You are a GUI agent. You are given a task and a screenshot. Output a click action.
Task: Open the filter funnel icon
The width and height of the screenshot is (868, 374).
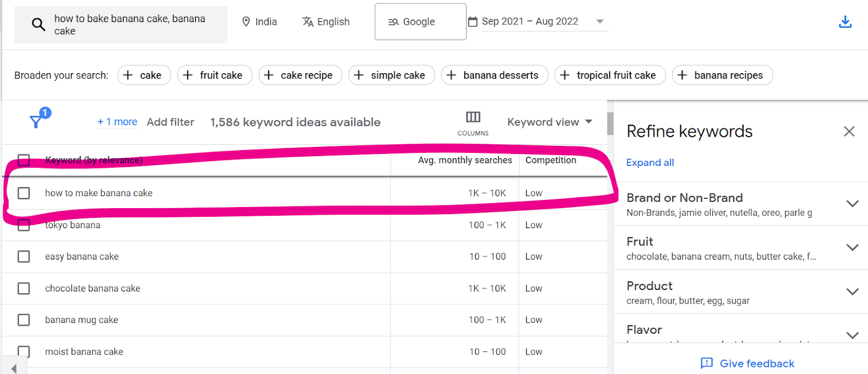(x=36, y=121)
